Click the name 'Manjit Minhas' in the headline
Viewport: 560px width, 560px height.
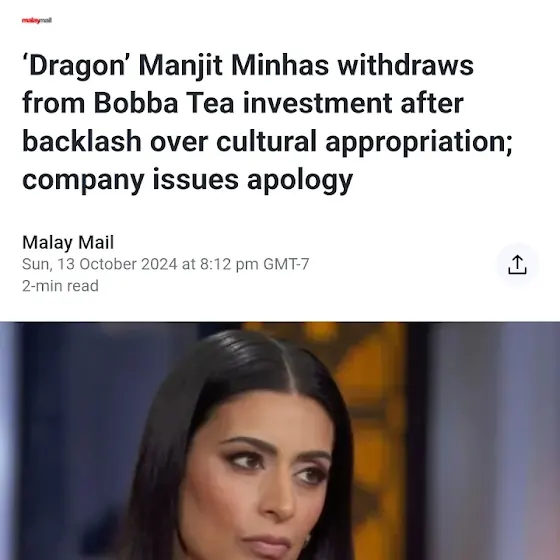pos(234,65)
